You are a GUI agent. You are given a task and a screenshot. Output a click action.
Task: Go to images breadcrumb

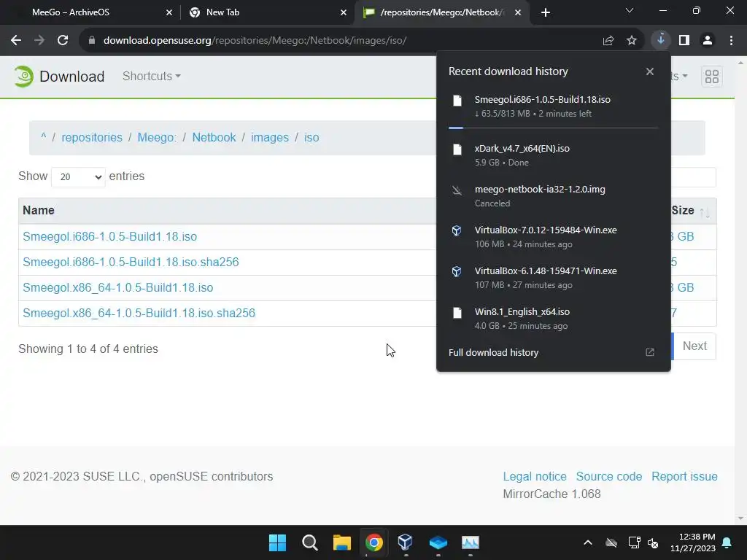tap(270, 138)
